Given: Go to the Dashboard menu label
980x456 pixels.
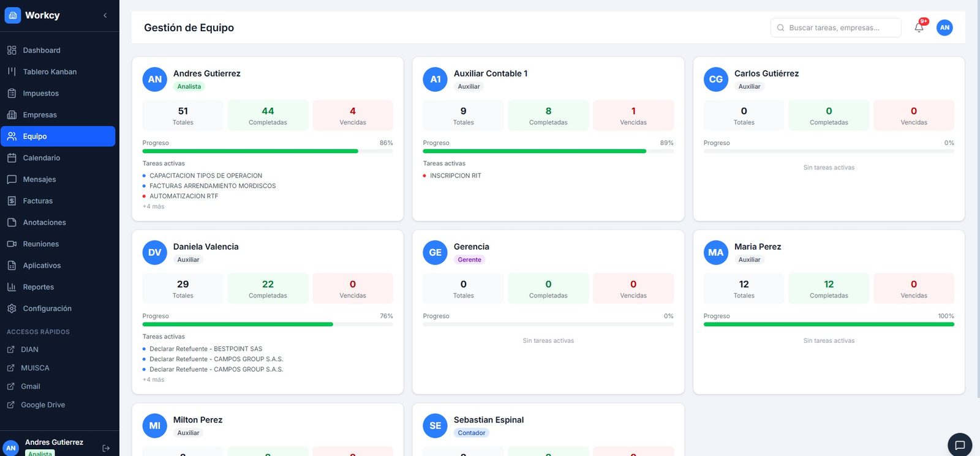Looking at the screenshot, I should click(42, 50).
